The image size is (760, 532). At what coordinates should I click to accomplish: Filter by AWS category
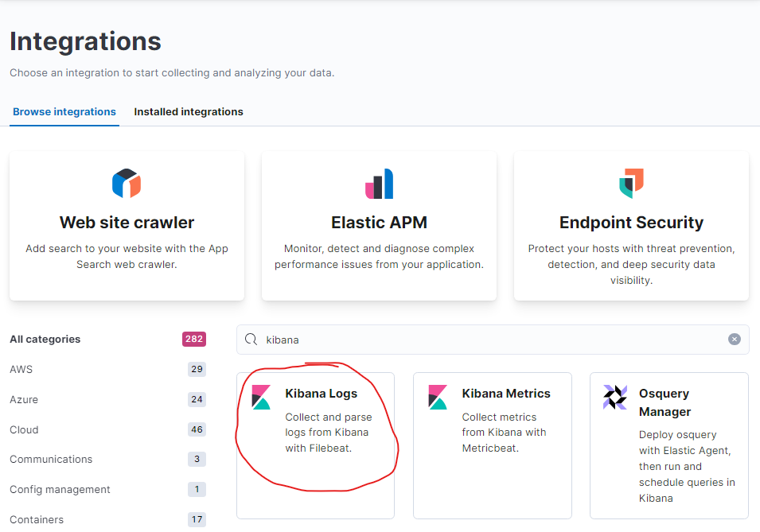click(21, 369)
